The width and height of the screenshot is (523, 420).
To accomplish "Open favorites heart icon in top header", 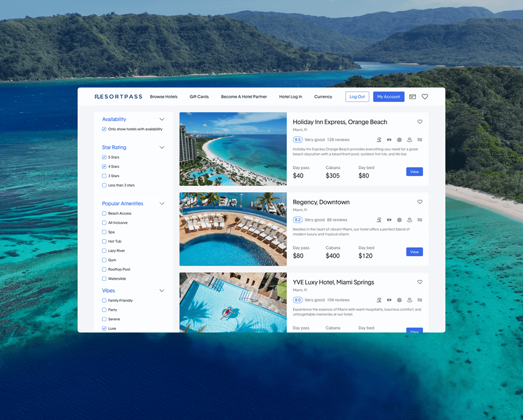I will (x=425, y=97).
